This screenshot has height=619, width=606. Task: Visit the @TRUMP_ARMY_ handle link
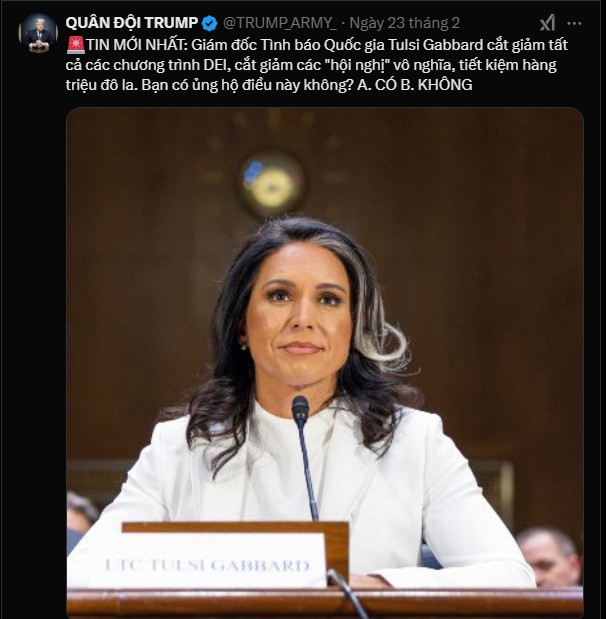tap(280, 23)
